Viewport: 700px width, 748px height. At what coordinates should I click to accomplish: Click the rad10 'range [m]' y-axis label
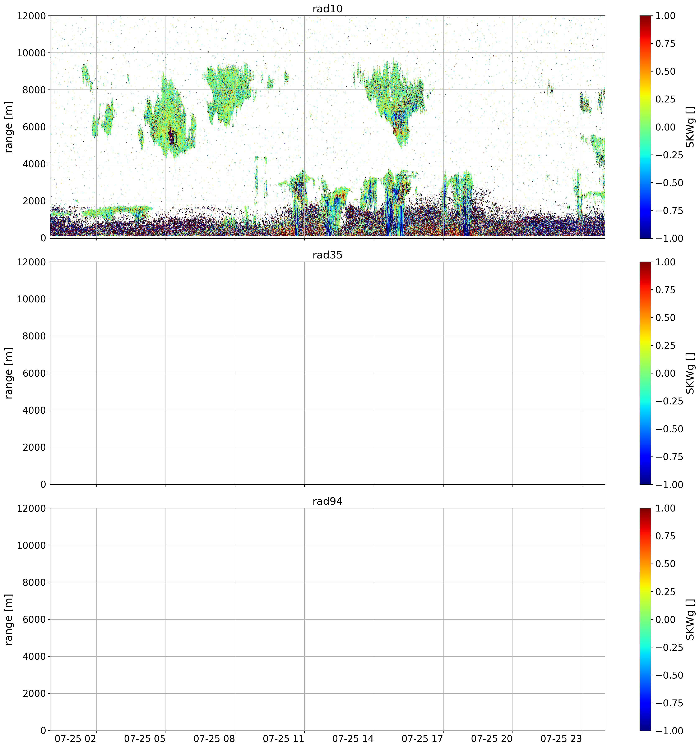[x=9, y=127]
